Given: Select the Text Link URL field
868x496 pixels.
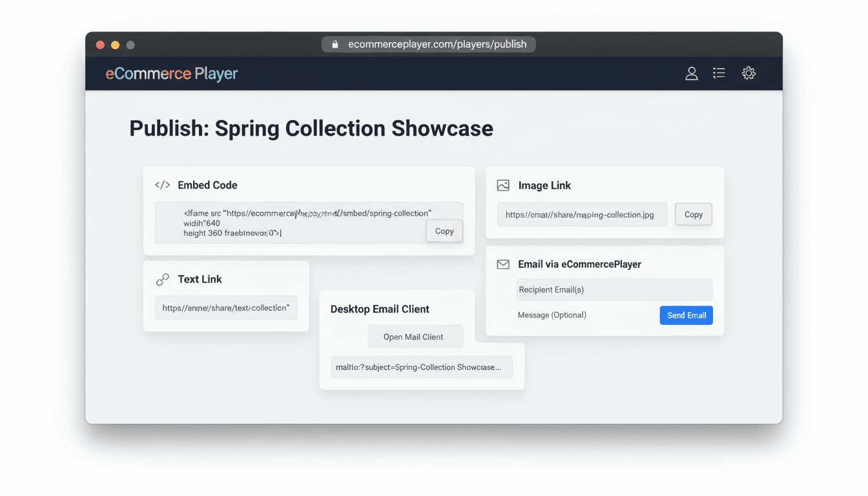Looking at the screenshot, I should pos(225,308).
